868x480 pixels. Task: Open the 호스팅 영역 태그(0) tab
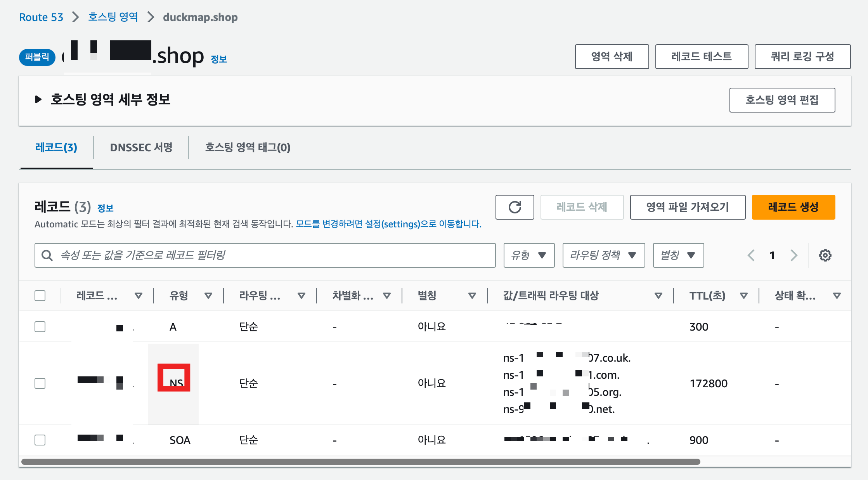248,147
